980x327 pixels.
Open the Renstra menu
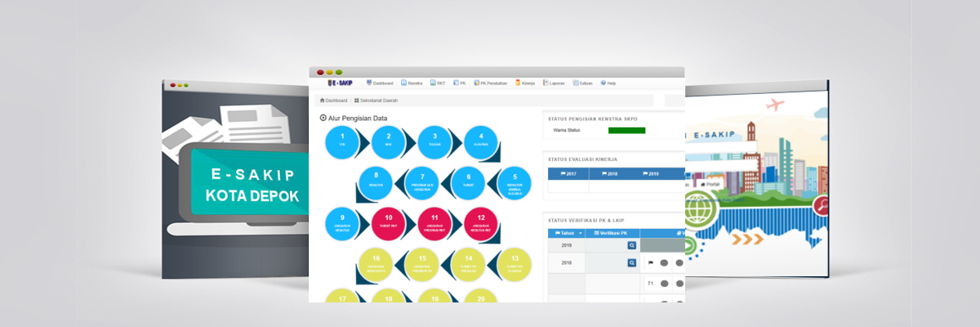point(411,83)
